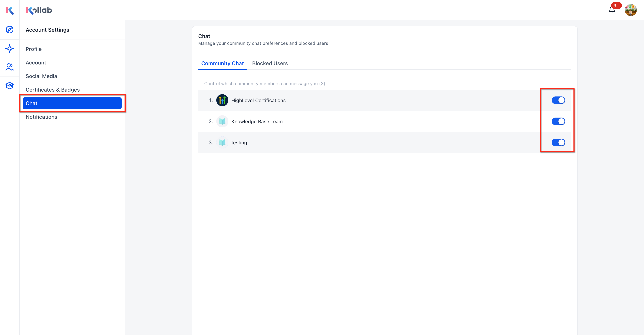The height and width of the screenshot is (335, 644).
Task: Disable chat for HighLevel Certifications
Action: pos(558,100)
